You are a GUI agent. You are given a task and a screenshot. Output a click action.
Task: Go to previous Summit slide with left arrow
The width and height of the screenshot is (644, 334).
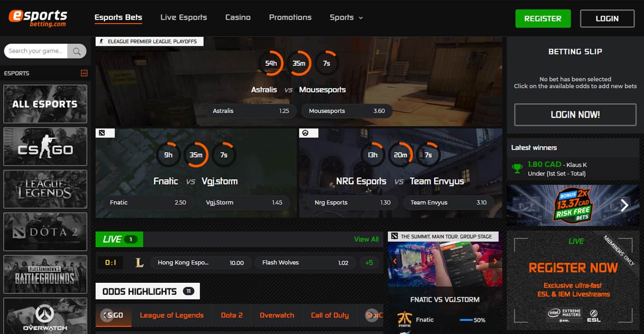394,261
